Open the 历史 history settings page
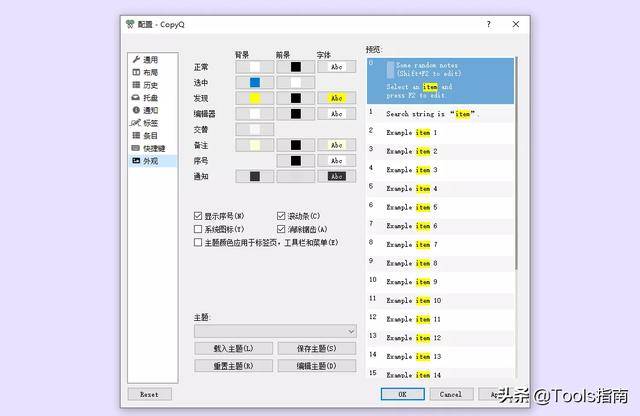This screenshot has height=416, width=640. 152,85
